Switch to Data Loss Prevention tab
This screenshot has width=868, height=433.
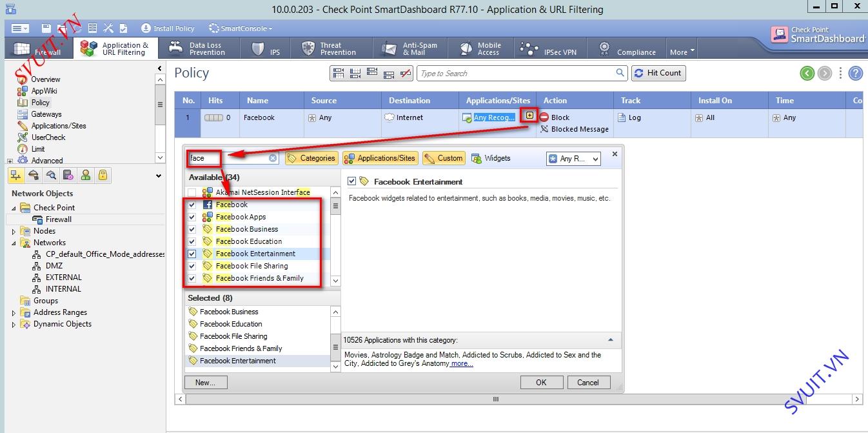point(199,49)
